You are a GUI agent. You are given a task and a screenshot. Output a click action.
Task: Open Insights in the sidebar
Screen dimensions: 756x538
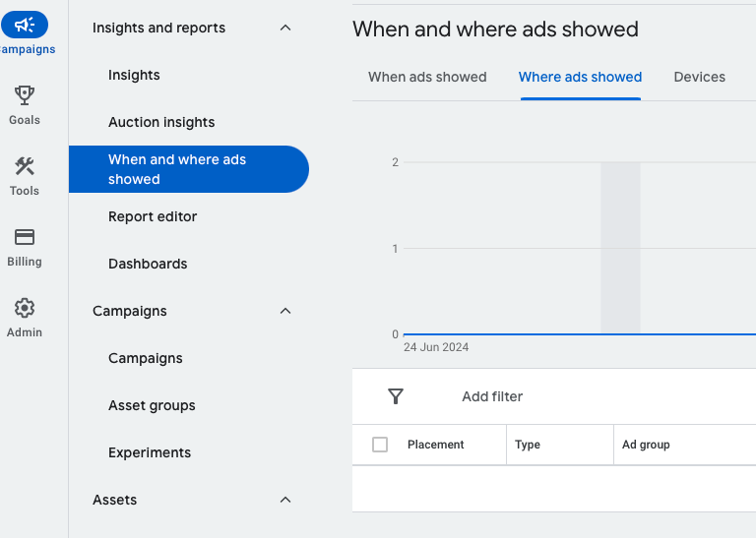[x=134, y=75]
